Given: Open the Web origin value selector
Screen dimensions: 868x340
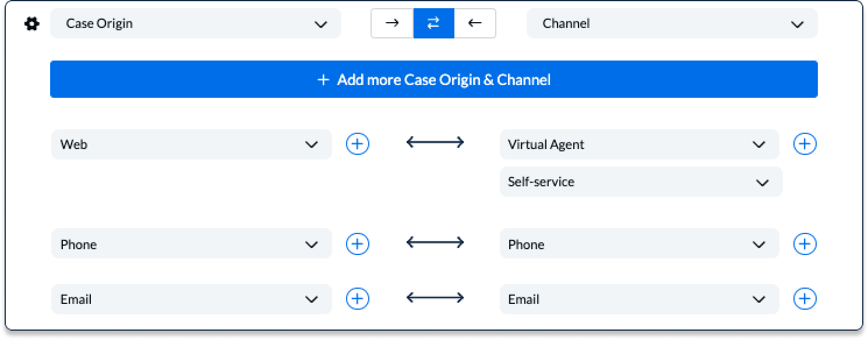Looking at the screenshot, I should 191,144.
